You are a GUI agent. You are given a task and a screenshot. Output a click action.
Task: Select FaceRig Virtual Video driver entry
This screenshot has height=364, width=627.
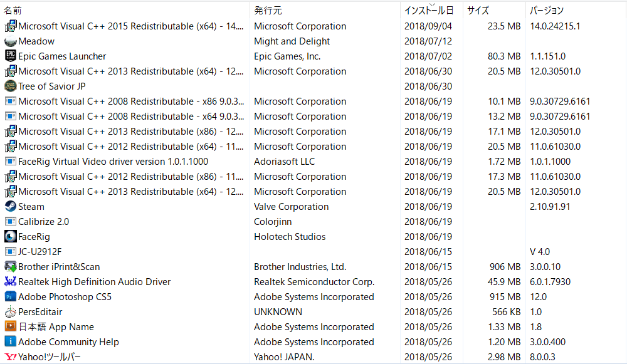click(x=113, y=162)
